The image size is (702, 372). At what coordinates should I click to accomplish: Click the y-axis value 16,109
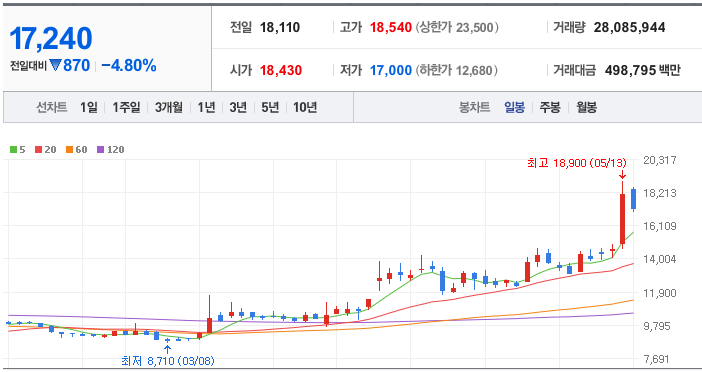point(660,226)
